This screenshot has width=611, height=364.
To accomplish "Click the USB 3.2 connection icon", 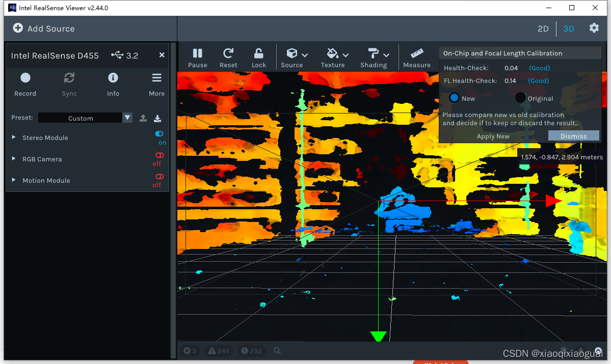I will tap(117, 55).
